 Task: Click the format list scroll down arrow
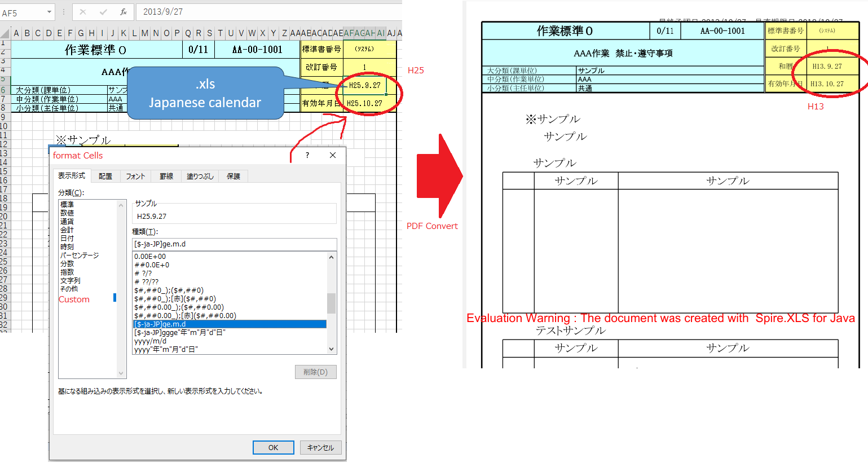tap(332, 349)
